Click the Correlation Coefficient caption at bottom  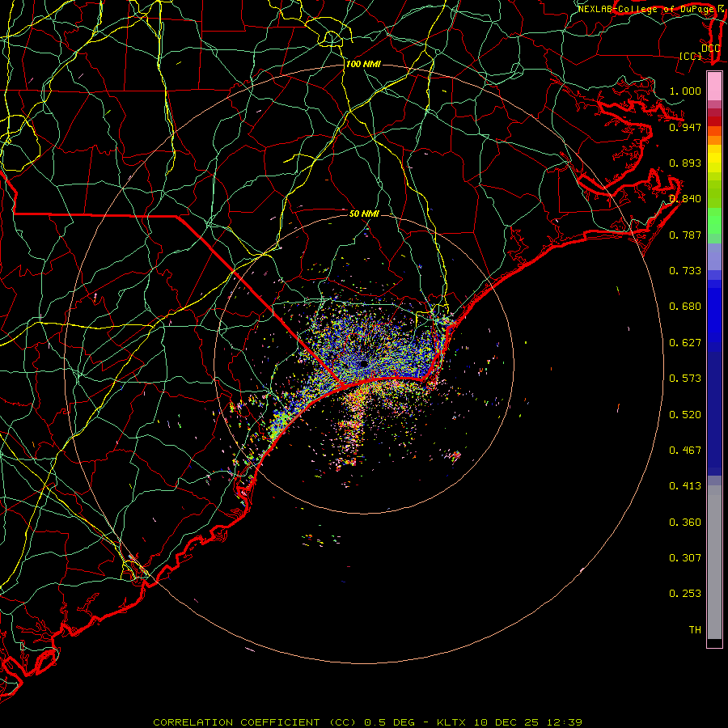click(x=368, y=722)
